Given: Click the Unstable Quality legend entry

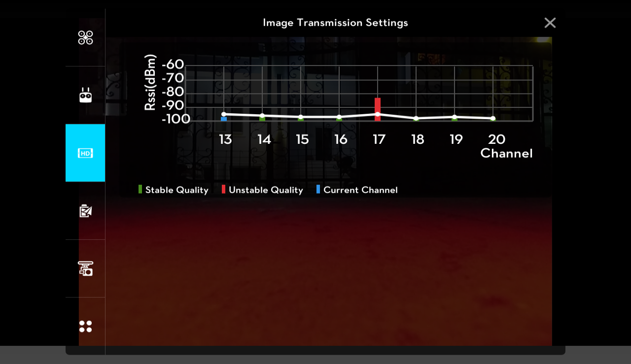Looking at the screenshot, I should click(262, 190).
